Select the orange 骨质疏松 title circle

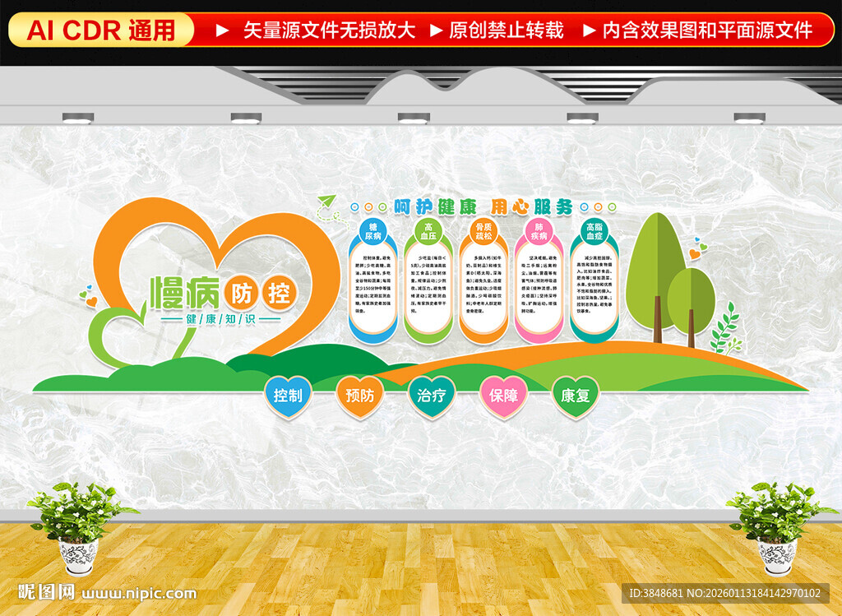[x=483, y=232]
